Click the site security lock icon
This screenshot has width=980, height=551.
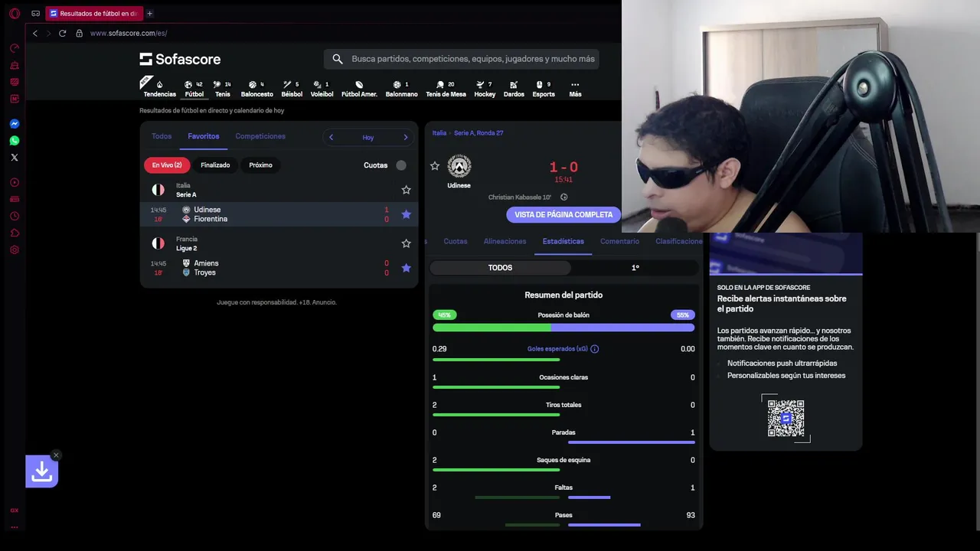pyautogui.click(x=79, y=34)
